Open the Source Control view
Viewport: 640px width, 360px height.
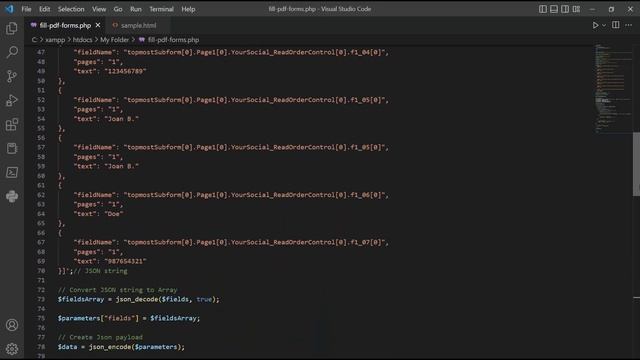click(12, 76)
